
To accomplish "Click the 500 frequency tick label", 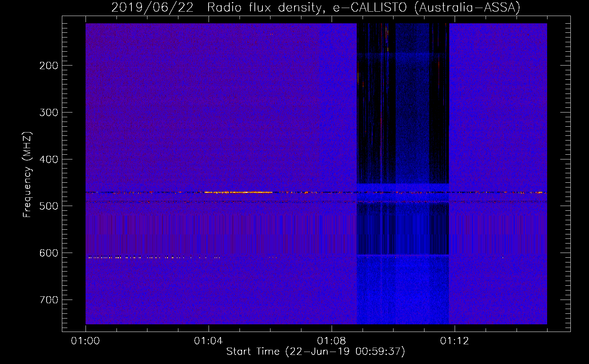I will pos(49,206).
